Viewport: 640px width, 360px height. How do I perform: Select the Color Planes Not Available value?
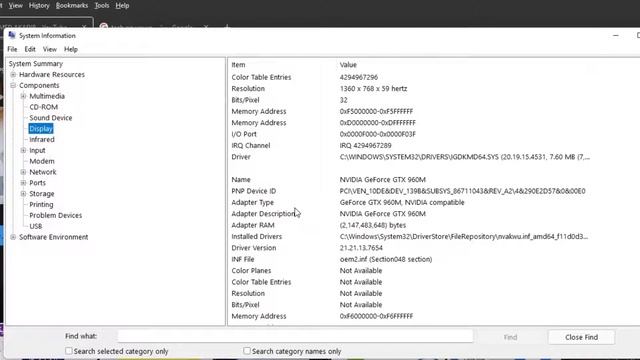pos(361,271)
